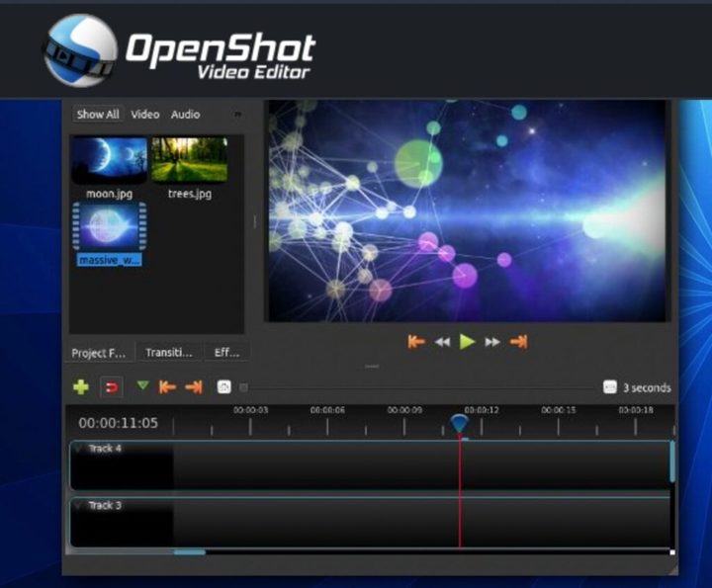Click the window resize grip corner
This screenshot has height=588, width=712.
coord(672,570)
